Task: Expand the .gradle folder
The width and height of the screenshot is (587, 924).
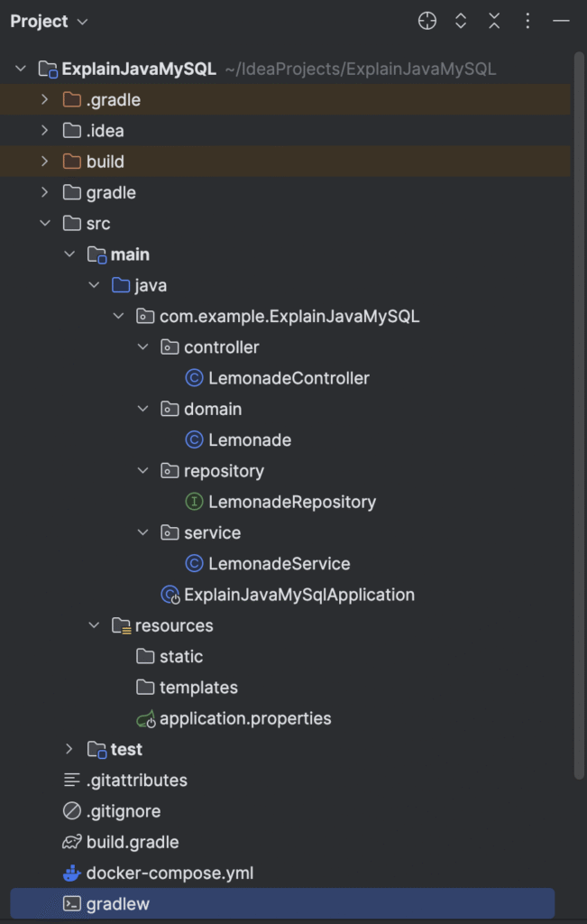Action: coord(45,99)
